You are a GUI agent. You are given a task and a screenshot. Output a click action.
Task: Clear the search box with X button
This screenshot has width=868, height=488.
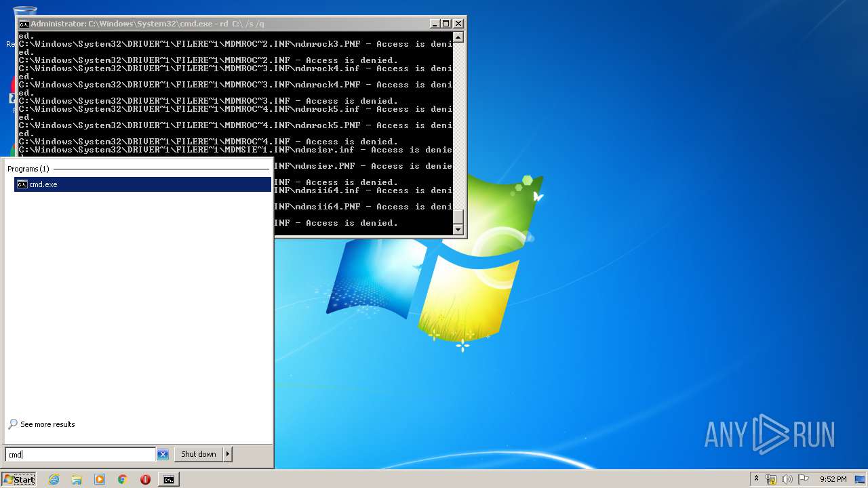163,454
